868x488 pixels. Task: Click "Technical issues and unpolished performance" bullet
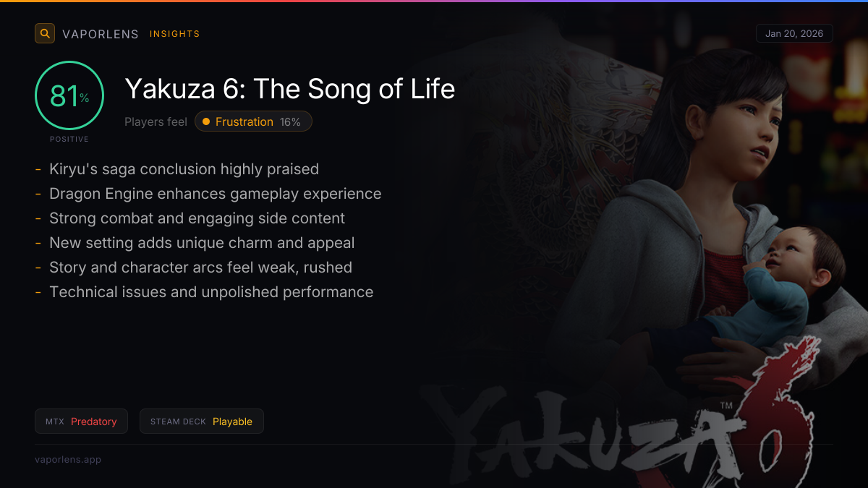point(211,292)
